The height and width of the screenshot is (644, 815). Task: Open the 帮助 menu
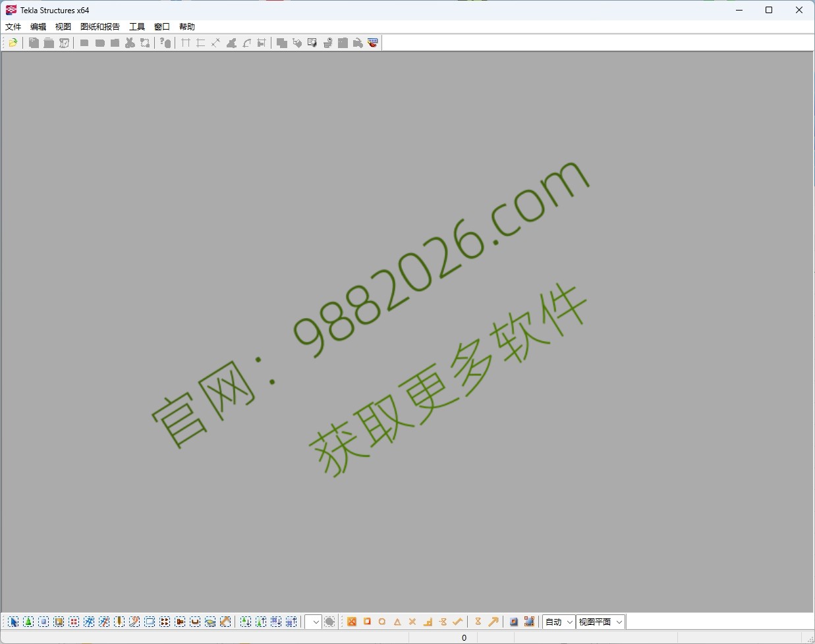[187, 27]
